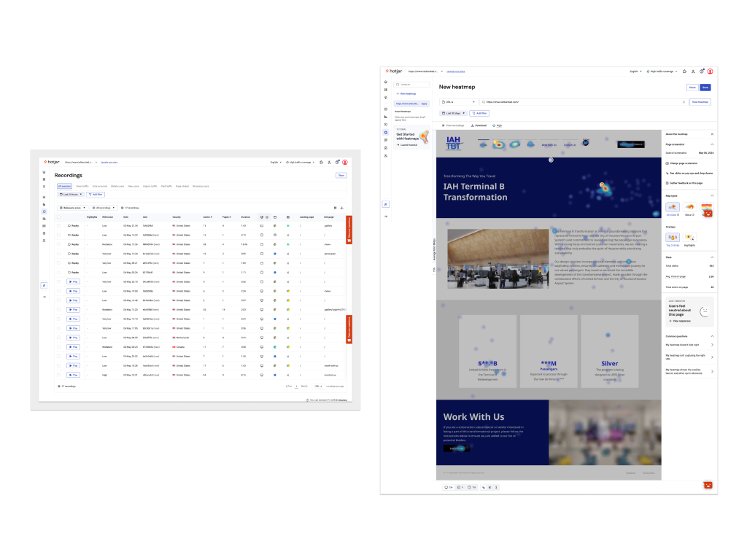
Task: Click collapse sidebar arrow in heatmap window
Action: (x=386, y=216)
